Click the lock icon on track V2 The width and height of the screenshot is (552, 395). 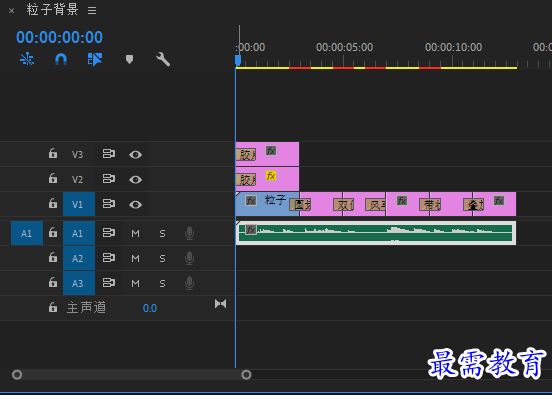pyautogui.click(x=53, y=178)
